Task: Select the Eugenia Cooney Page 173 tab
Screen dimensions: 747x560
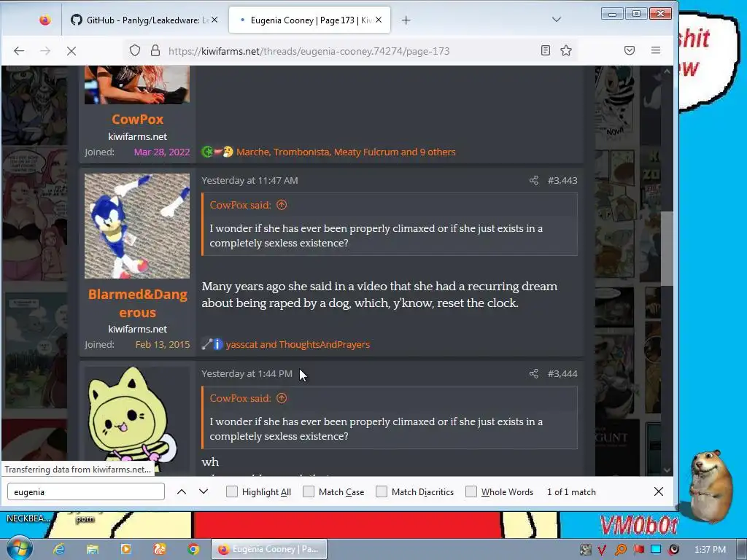Action: (309, 20)
